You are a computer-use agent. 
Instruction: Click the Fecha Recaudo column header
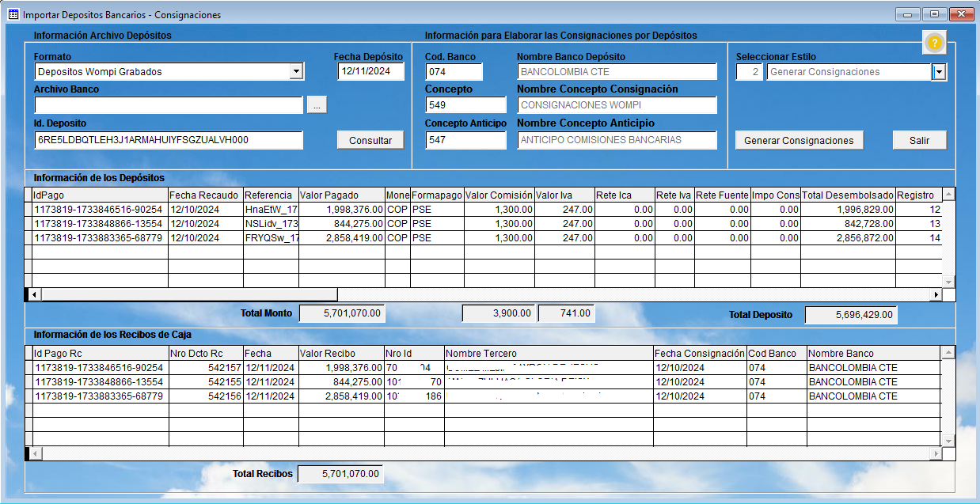[205, 195]
